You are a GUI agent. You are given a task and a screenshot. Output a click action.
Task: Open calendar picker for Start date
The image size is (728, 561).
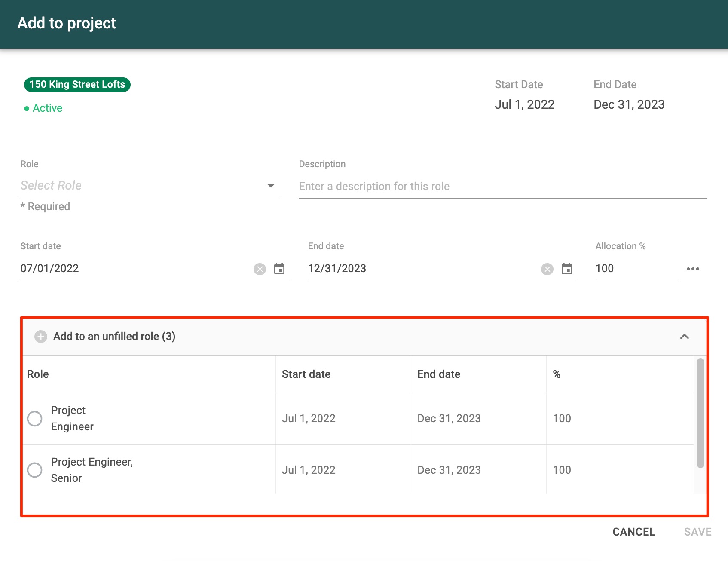click(x=279, y=269)
